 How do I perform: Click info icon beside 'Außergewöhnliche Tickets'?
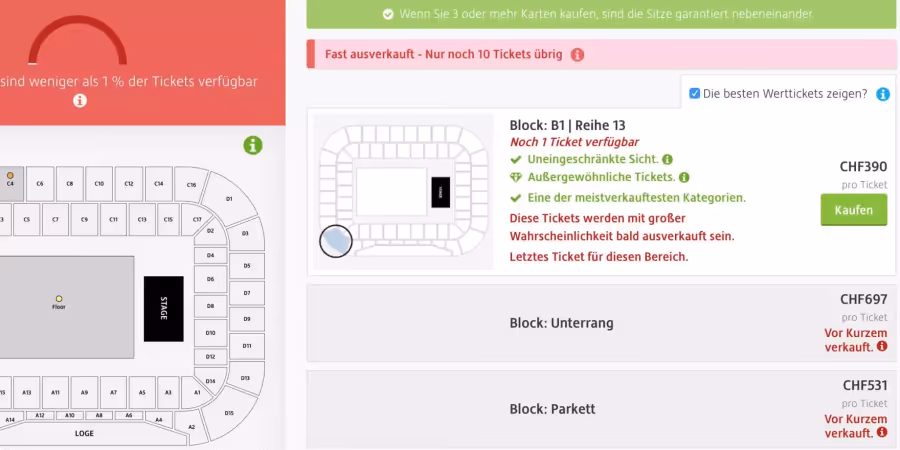(x=684, y=177)
